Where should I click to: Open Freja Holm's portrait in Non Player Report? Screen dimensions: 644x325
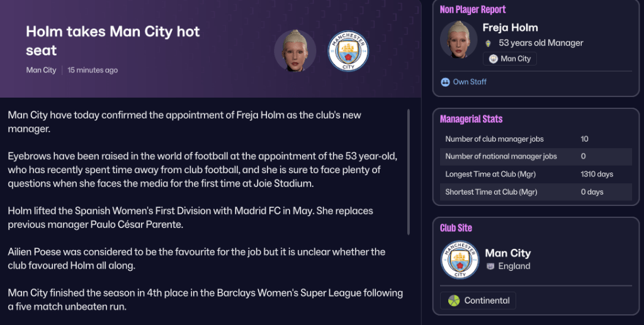(458, 42)
